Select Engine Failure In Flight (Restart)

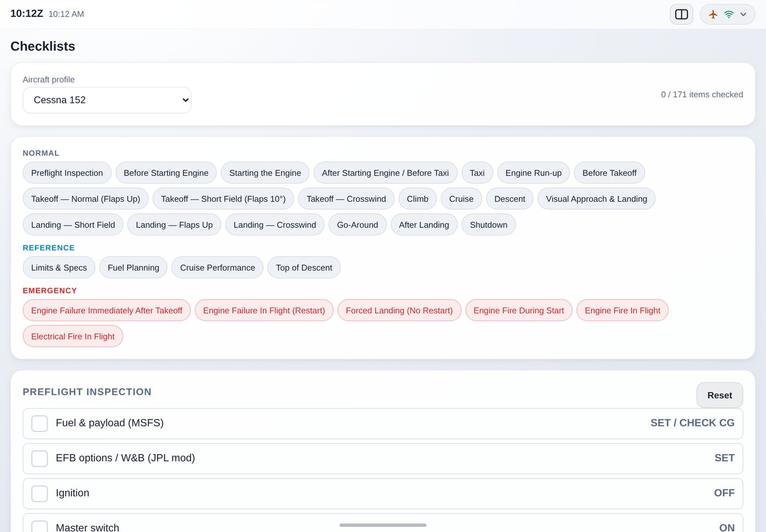[264, 311]
